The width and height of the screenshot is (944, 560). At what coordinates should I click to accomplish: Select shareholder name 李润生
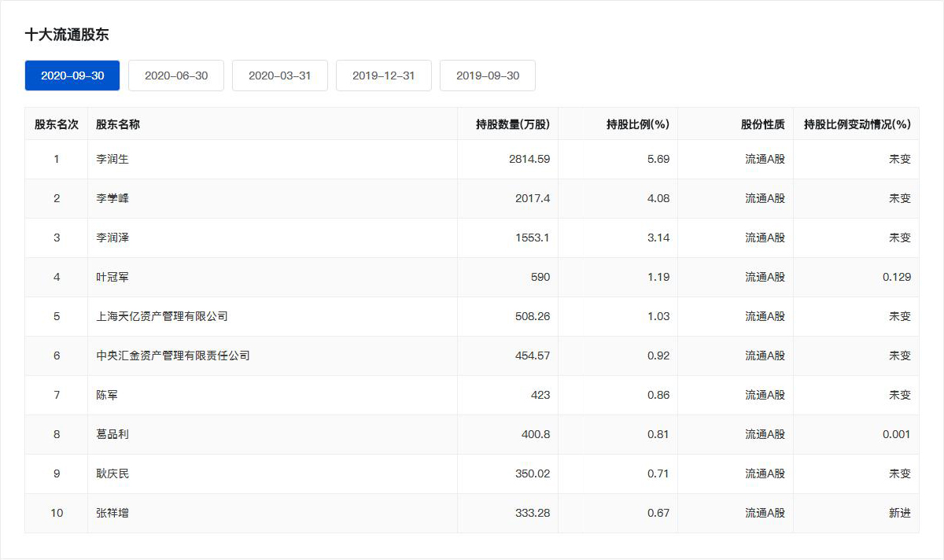tap(112, 159)
